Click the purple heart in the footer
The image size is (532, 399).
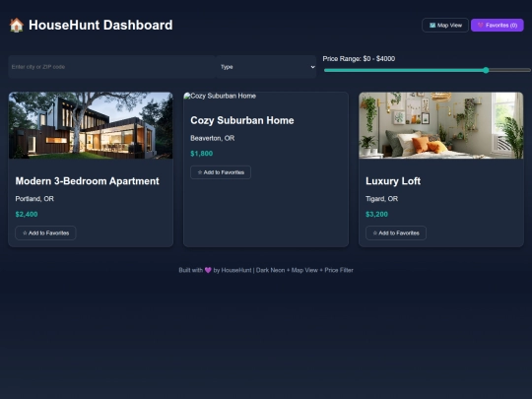[x=208, y=270]
